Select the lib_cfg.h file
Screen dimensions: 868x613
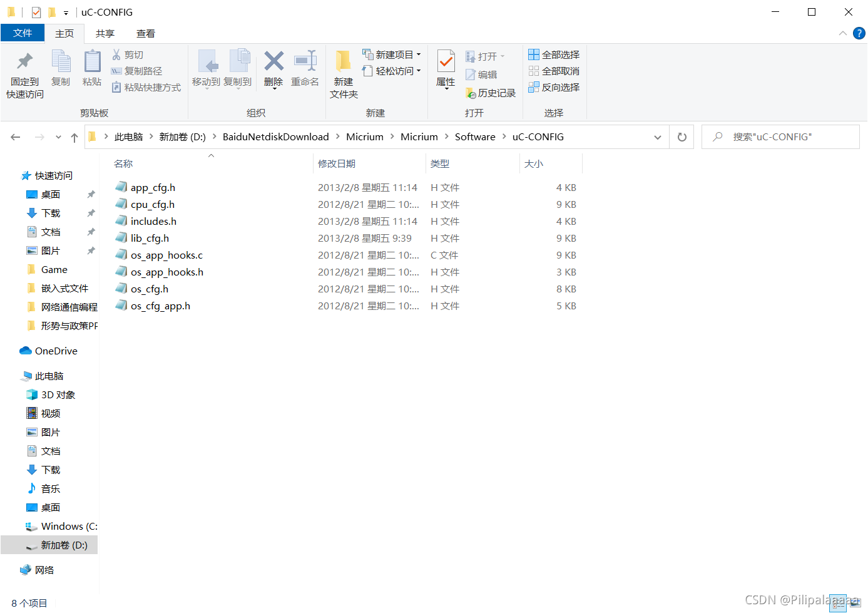point(150,239)
